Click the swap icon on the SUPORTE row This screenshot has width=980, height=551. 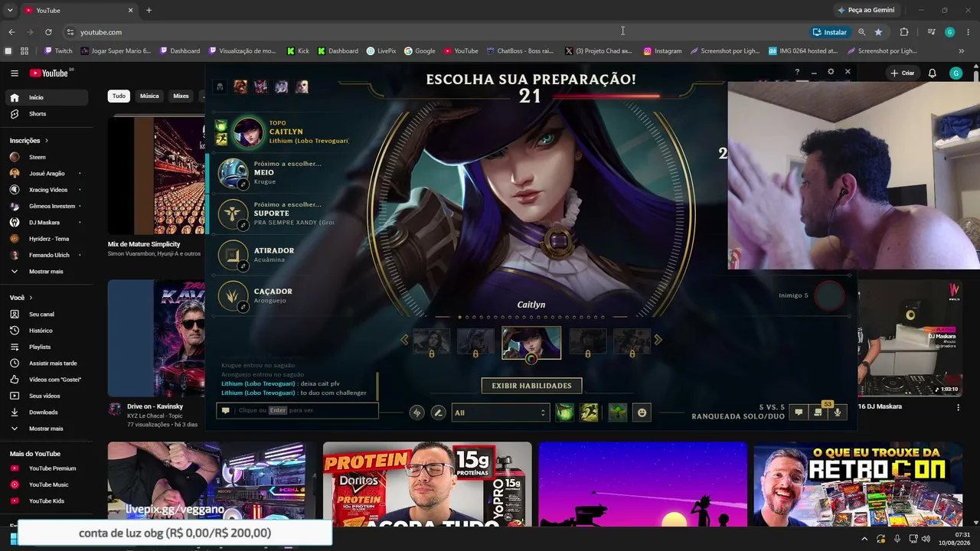(243, 225)
